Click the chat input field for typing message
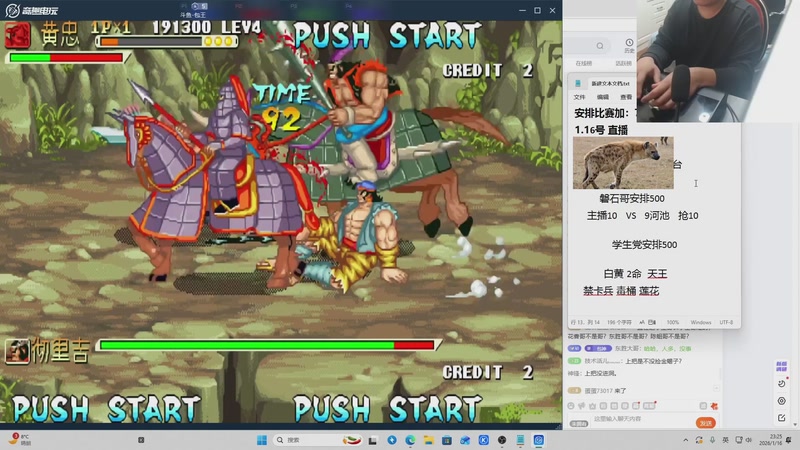 pyautogui.click(x=640, y=419)
